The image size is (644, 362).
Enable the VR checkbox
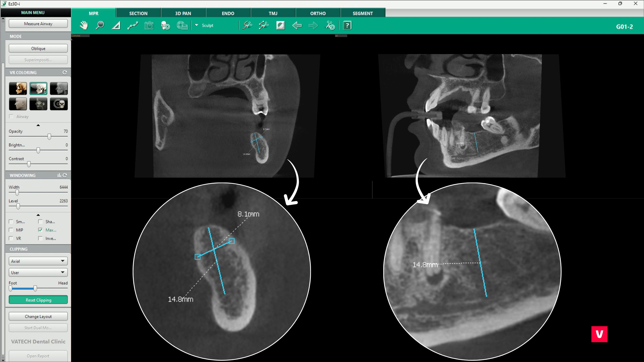click(x=11, y=238)
